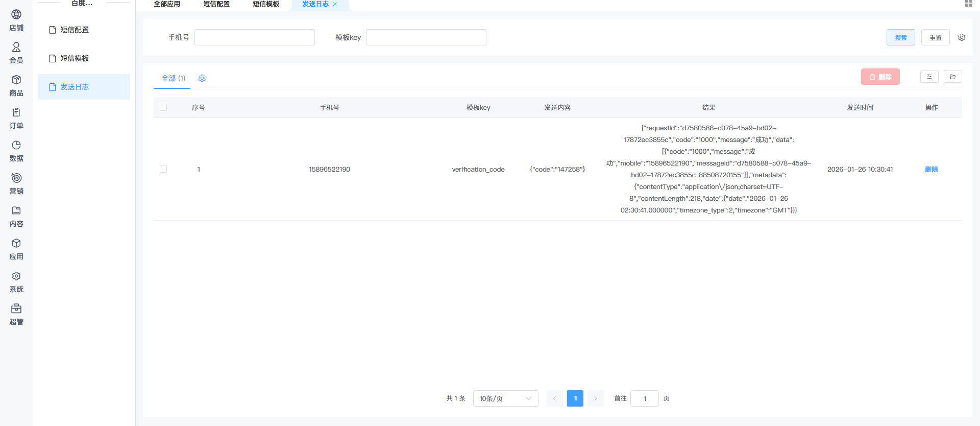Click the 搜索 search button
The image size is (980, 426).
click(901, 37)
